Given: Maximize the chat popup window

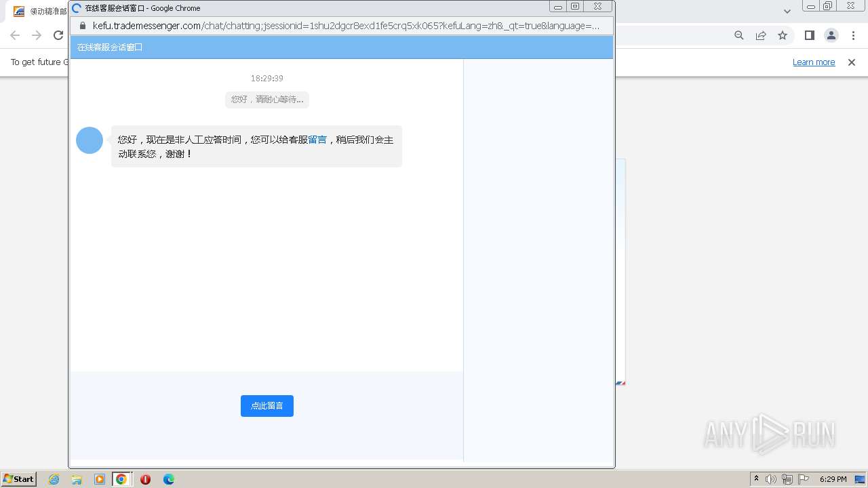Looking at the screenshot, I should pyautogui.click(x=575, y=7).
